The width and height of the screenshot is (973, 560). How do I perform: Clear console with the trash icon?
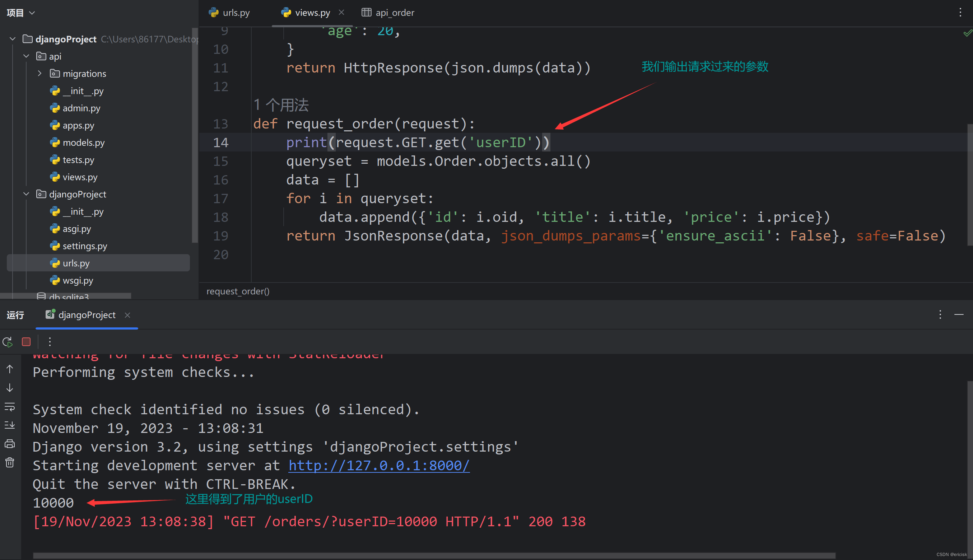tap(10, 462)
